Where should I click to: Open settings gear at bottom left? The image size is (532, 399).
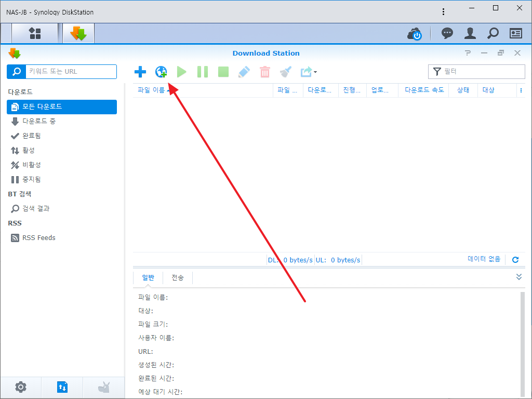click(x=21, y=387)
